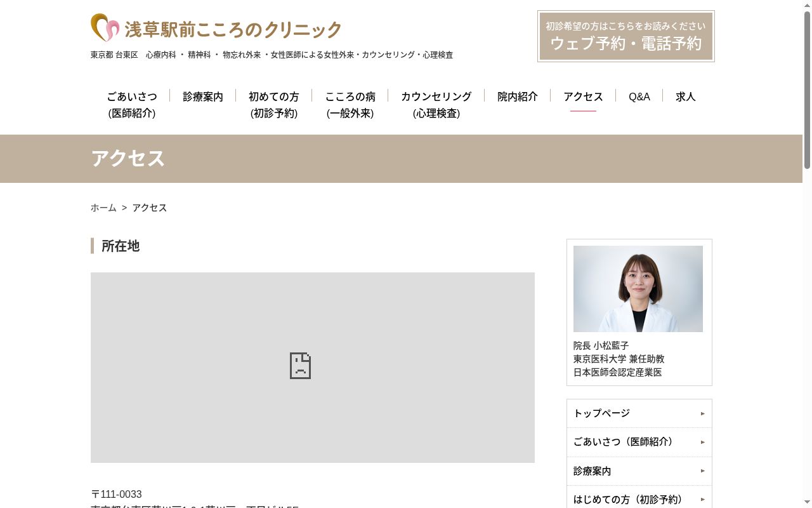Open トップページ link in sidebar menu
This screenshot has height=508, width=812.
tap(639, 413)
